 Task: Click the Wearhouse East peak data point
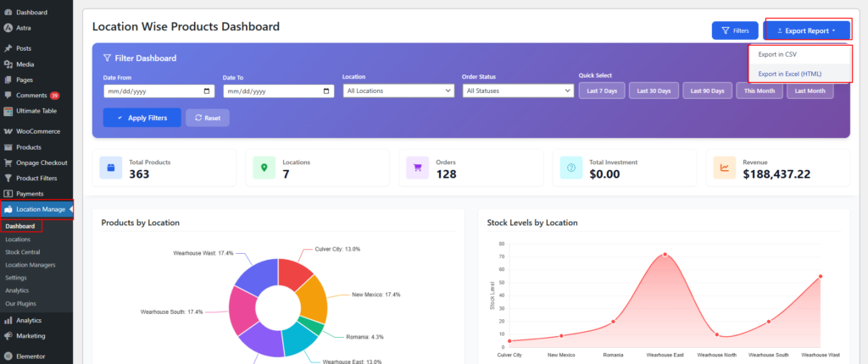pyautogui.click(x=665, y=254)
